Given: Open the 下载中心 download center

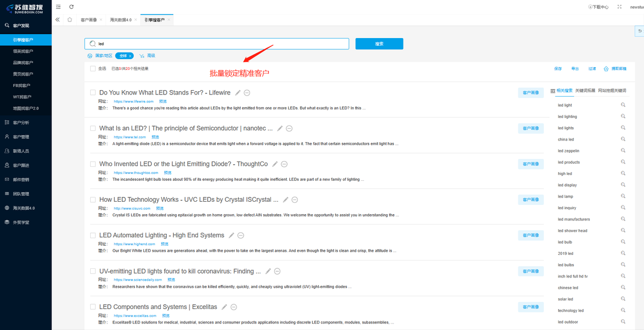Looking at the screenshot, I should click(598, 7).
